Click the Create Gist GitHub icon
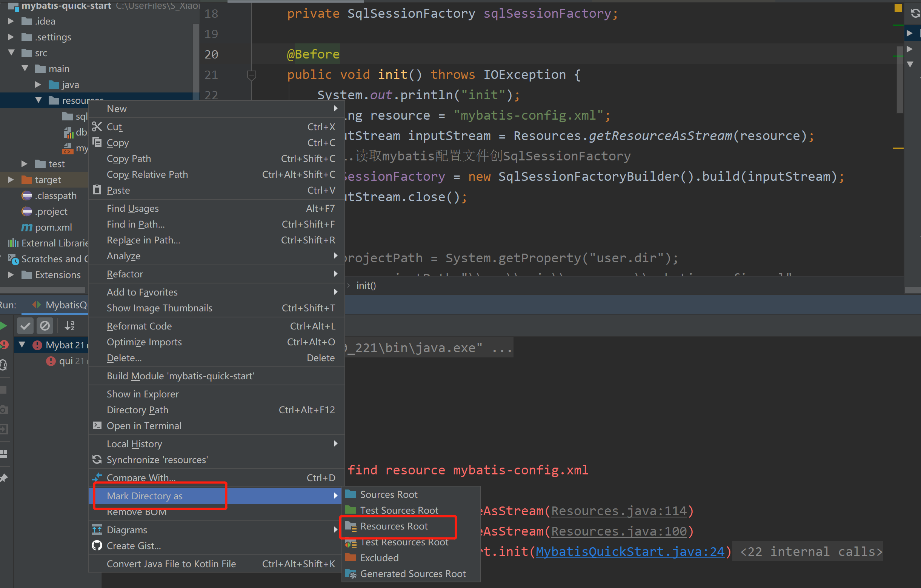The height and width of the screenshot is (588, 921). (x=97, y=545)
